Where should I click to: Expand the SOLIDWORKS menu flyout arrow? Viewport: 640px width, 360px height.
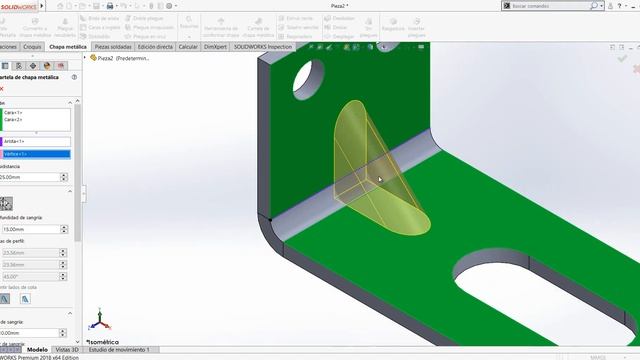pos(42,6)
